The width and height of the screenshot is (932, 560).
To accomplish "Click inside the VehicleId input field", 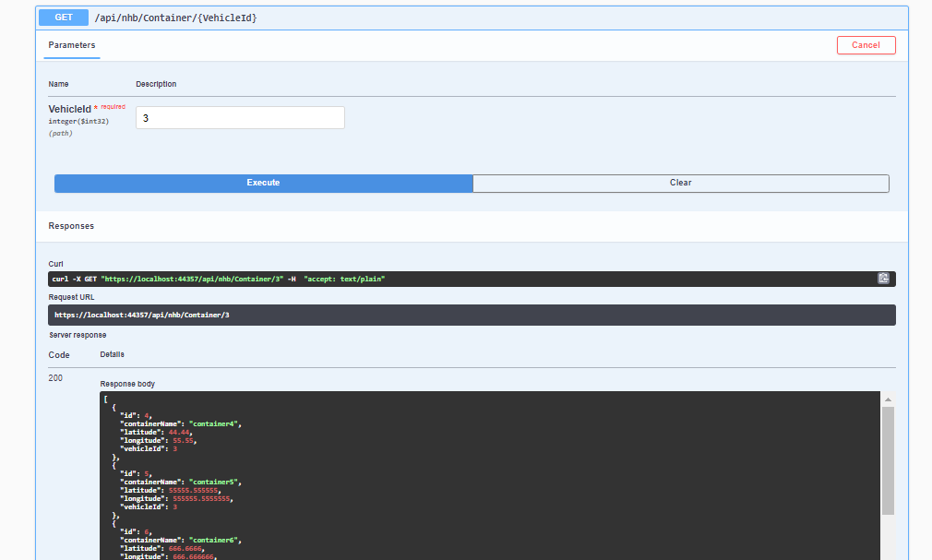I will pos(240,117).
